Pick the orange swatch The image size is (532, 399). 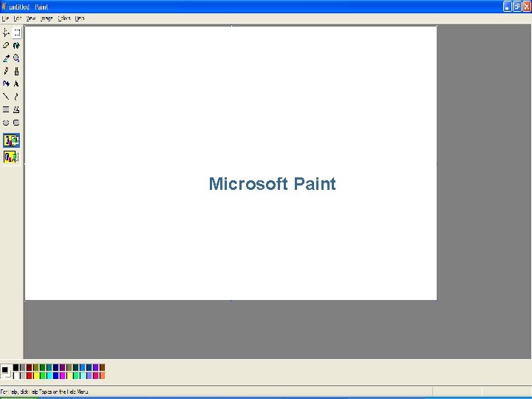[103, 375]
